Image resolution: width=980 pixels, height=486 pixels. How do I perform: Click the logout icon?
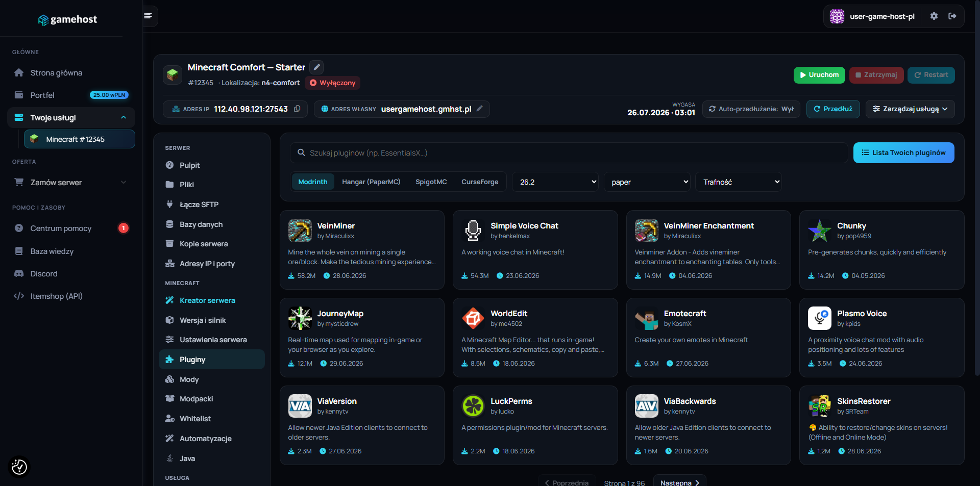[952, 16]
